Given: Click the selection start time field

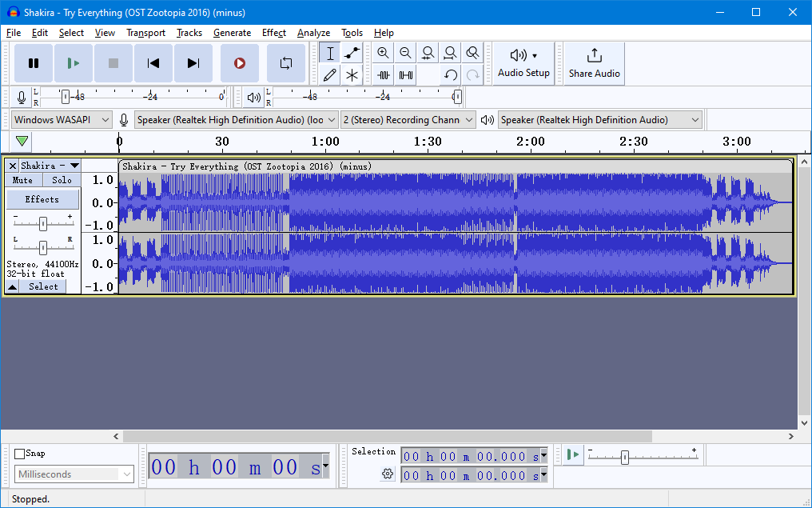Looking at the screenshot, I should tap(471, 456).
